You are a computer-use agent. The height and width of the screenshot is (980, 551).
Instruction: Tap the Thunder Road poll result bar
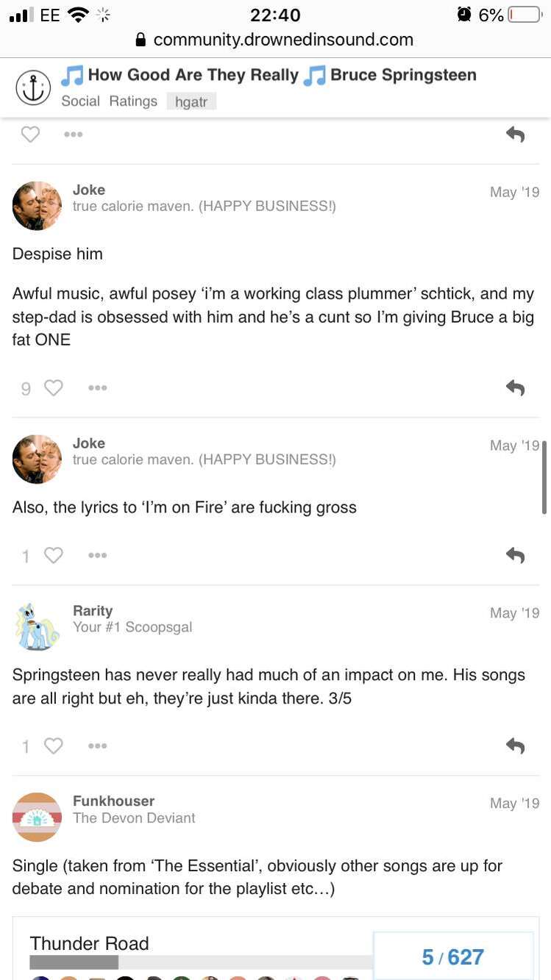[200, 962]
